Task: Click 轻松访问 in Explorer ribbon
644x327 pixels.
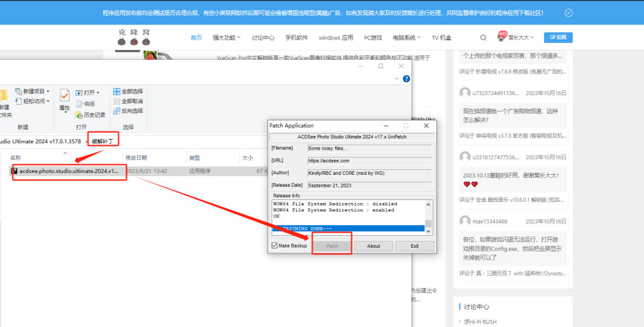Action: point(33,101)
